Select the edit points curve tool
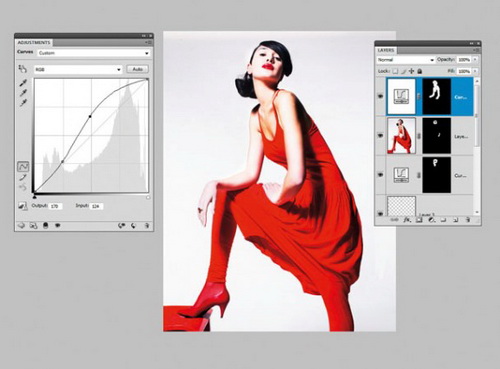 (x=23, y=166)
